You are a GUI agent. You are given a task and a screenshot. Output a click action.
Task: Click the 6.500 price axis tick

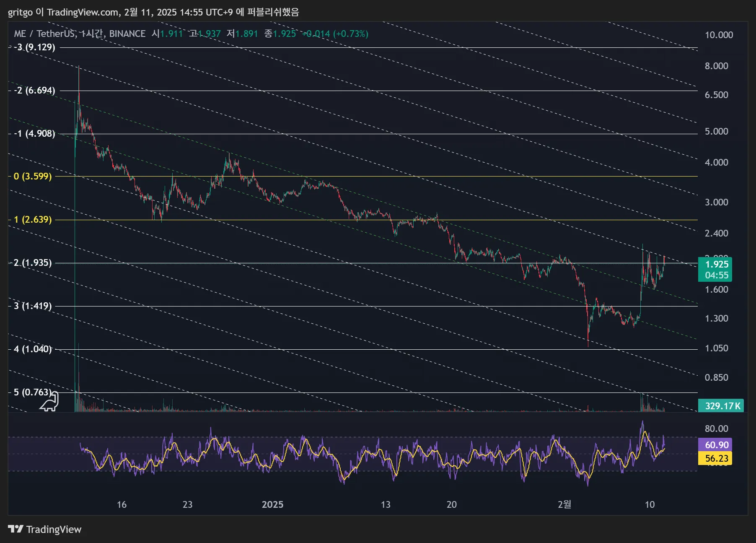pyautogui.click(x=716, y=95)
